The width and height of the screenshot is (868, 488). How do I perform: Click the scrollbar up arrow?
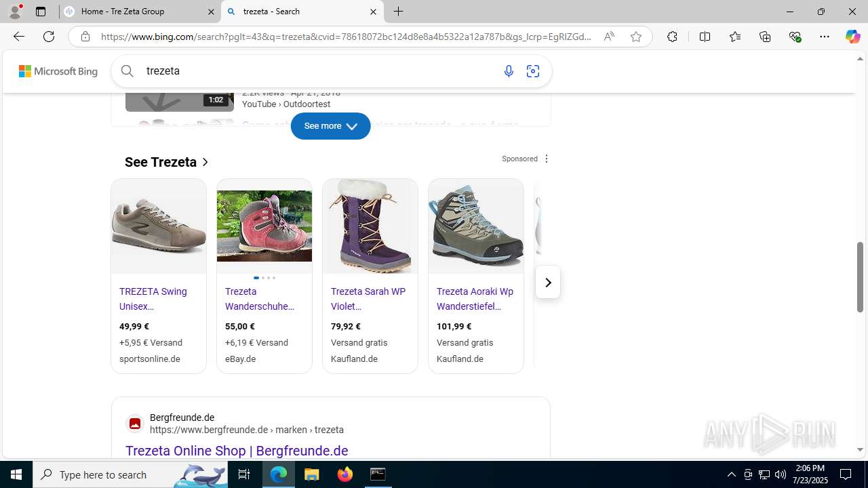(x=861, y=59)
